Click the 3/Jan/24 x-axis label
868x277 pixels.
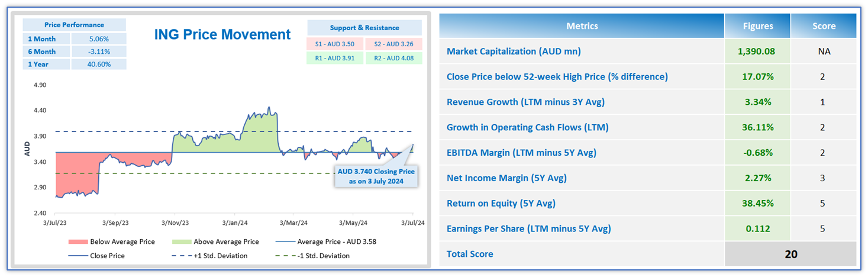235,223
